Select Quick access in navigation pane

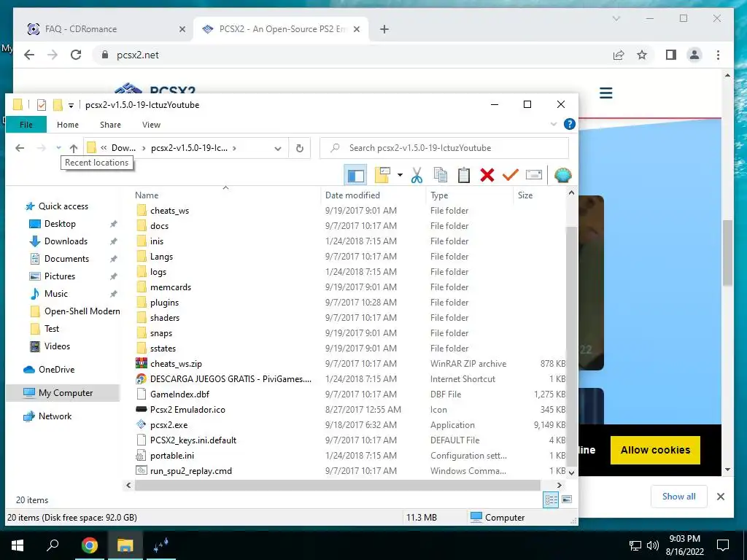tap(63, 206)
